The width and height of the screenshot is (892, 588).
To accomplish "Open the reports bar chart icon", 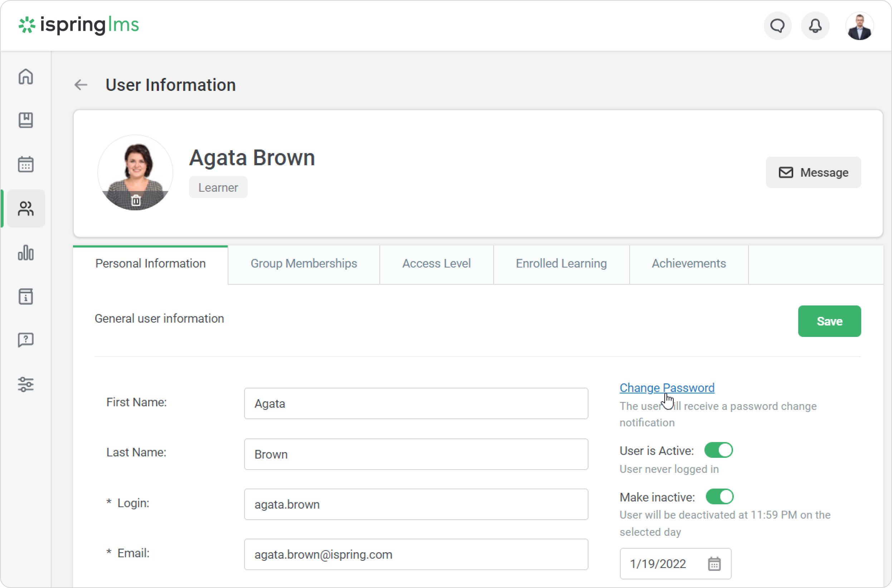I will (x=25, y=253).
